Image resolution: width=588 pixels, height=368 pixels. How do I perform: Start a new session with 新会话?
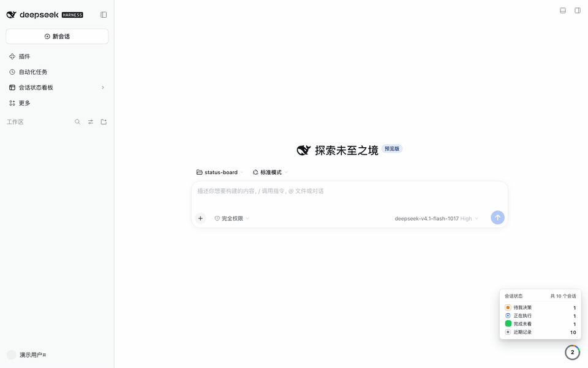click(57, 36)
